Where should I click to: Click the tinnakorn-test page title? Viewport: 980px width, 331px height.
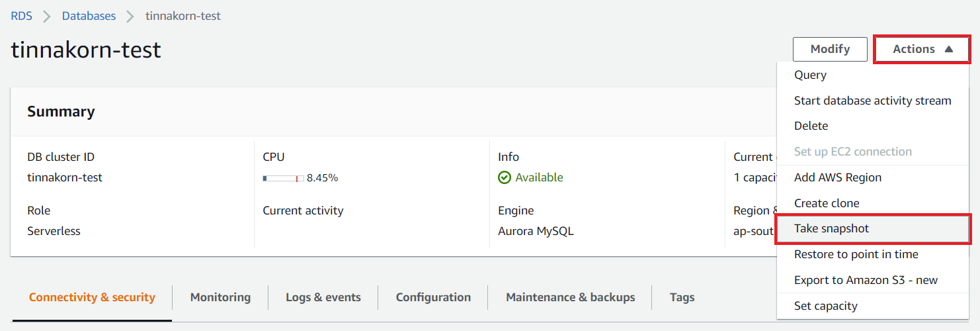[86, 50]
